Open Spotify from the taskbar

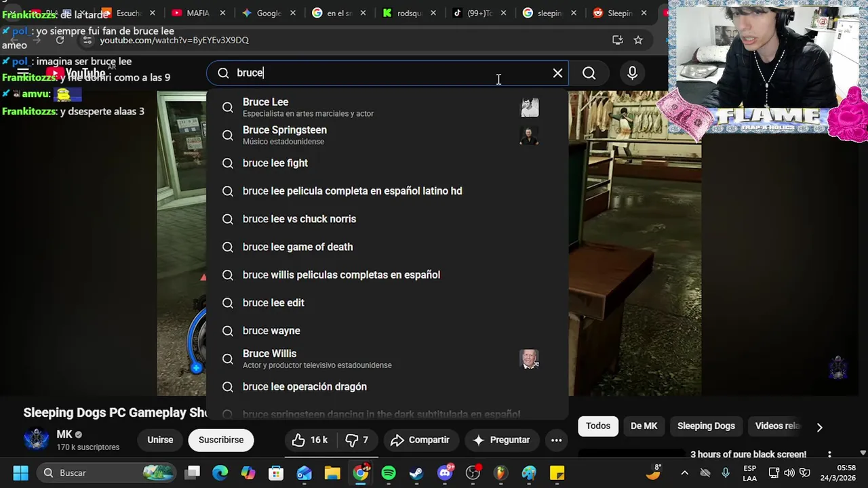tap(389, 472)
